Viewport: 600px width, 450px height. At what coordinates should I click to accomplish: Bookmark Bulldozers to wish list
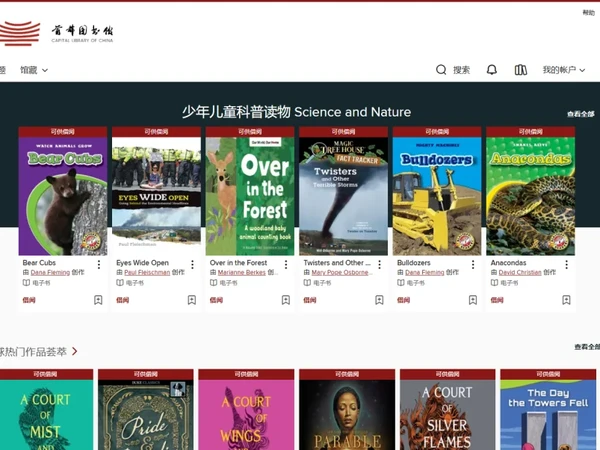tap(473, 300)
